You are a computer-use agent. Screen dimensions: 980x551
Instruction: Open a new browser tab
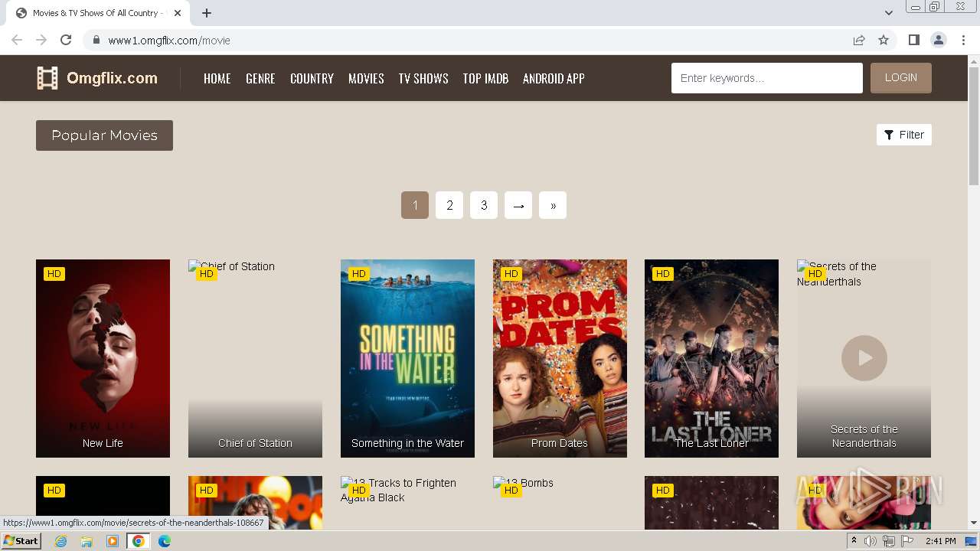[207, 13]
